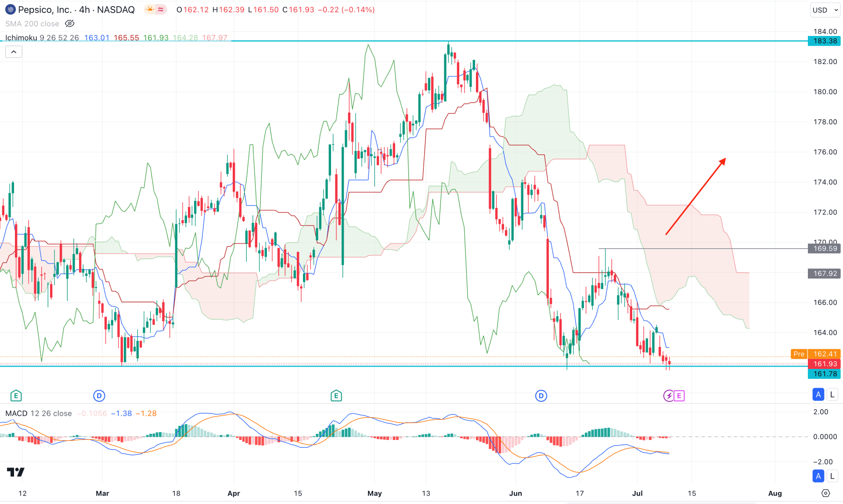The width and height of the screenshot is (843, 504).
Task: Toggle auto scale A on MACD pane
Action: 818,476
